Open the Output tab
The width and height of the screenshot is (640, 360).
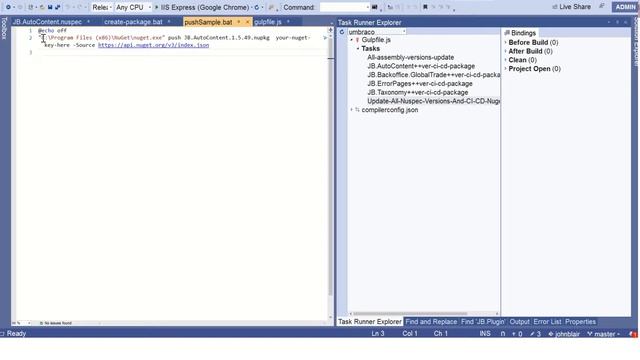(x=519, y=322)
